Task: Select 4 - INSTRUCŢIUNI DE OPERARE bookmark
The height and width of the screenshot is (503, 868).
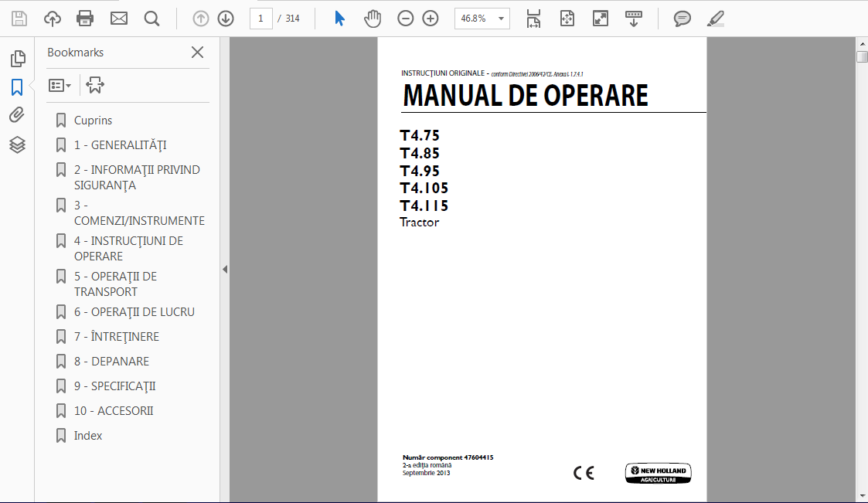Action: click(x=128, y=249)
